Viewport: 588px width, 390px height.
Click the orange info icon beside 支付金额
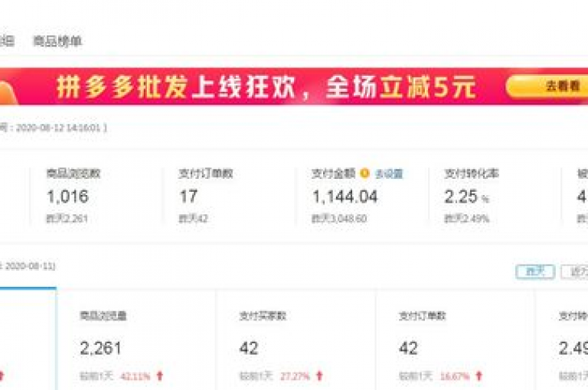[x=364, y=174]
